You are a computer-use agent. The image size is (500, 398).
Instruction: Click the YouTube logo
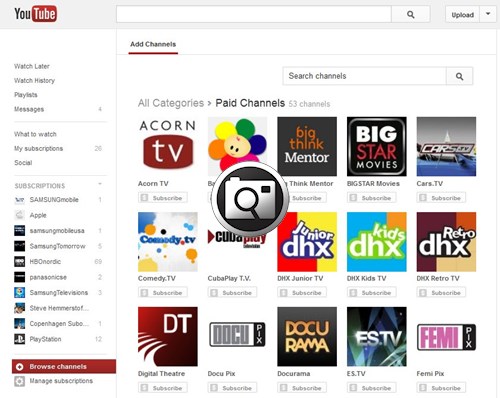35,14
